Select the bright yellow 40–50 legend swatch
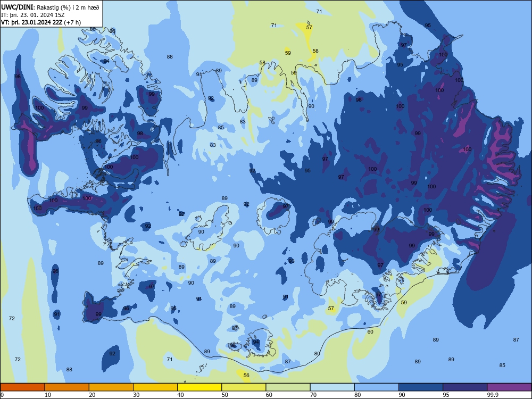 pyautogui.click(x=199, y=387)
